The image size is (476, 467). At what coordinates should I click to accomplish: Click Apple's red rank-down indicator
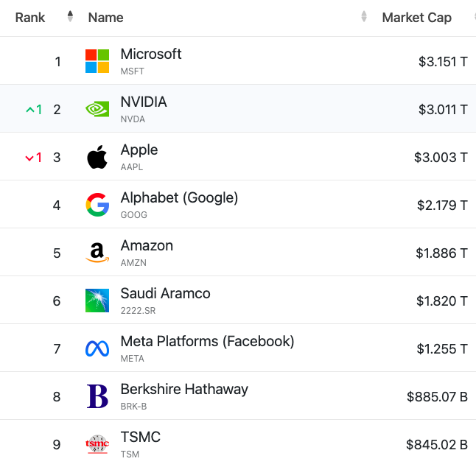tap(33, 158)
